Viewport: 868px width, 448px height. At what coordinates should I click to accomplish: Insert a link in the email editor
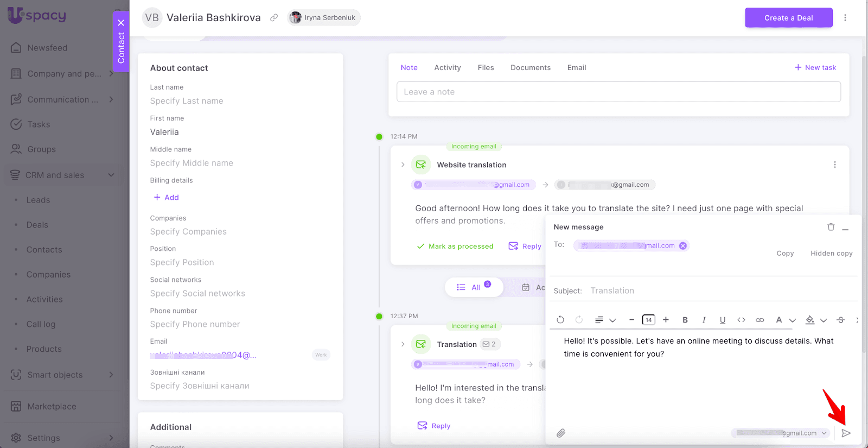[x=759, y=320]
